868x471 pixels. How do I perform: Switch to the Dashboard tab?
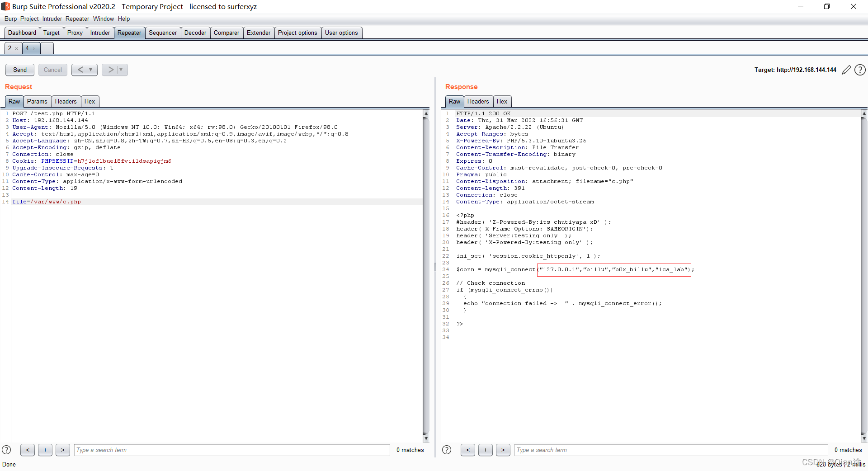click(22, 33)
